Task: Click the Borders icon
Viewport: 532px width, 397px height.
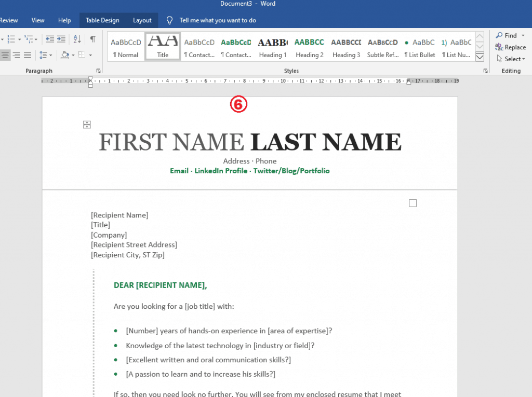Action: coord(82,55)
